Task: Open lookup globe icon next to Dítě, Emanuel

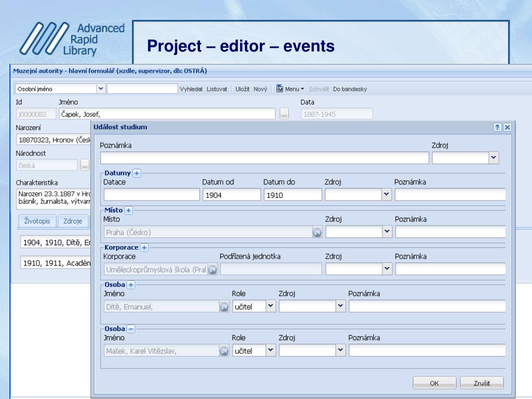Action: pyautogui.click(x=224, y=307)
